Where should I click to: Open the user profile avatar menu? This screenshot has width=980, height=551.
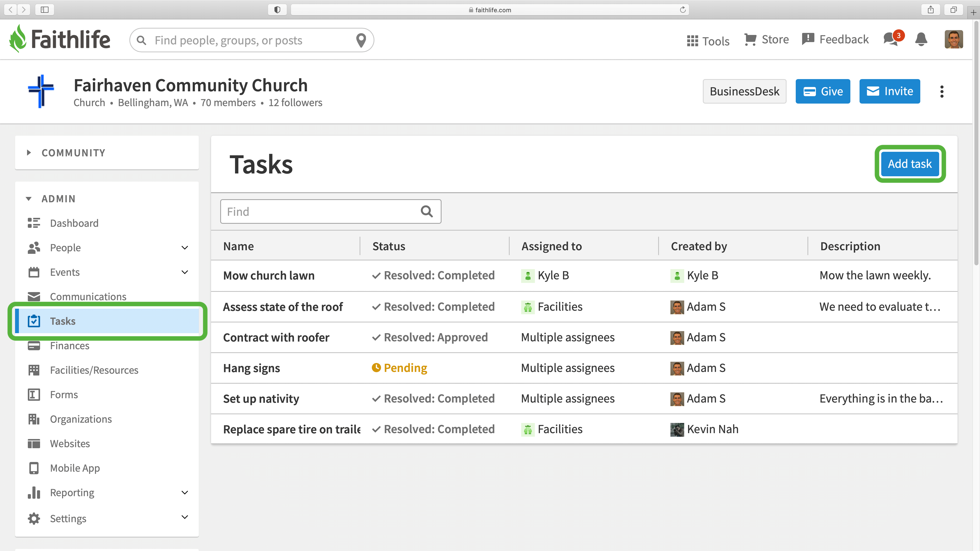tap(953, 39)
